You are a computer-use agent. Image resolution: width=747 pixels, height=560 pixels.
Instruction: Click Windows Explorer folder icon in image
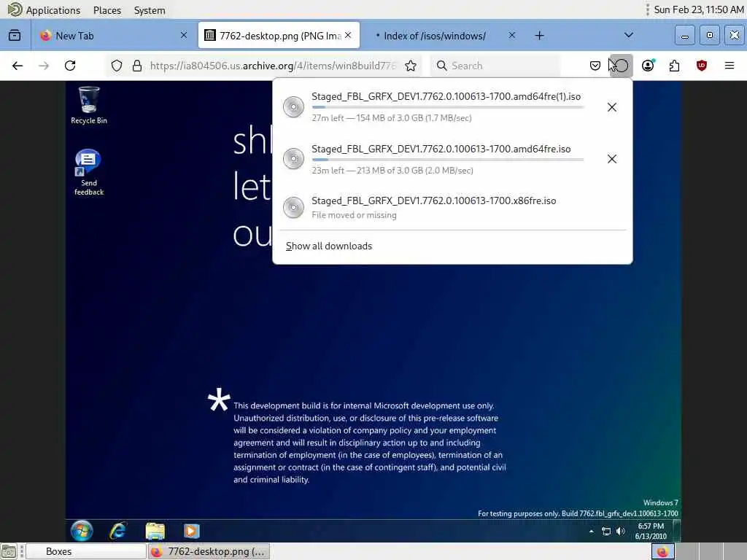(155, 531)
